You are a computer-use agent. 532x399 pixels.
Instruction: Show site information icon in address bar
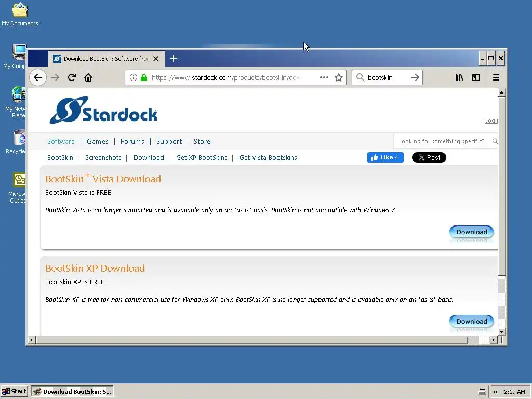pos(134,78)
